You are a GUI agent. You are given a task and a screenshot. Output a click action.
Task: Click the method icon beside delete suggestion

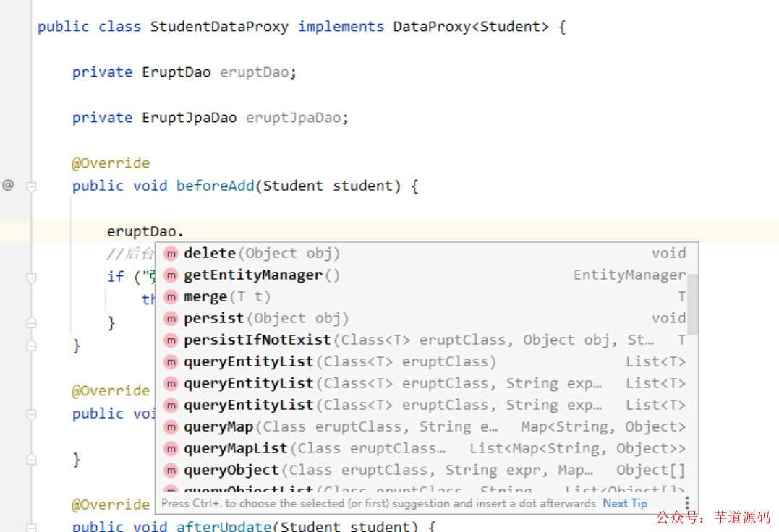tap(171, 254)
